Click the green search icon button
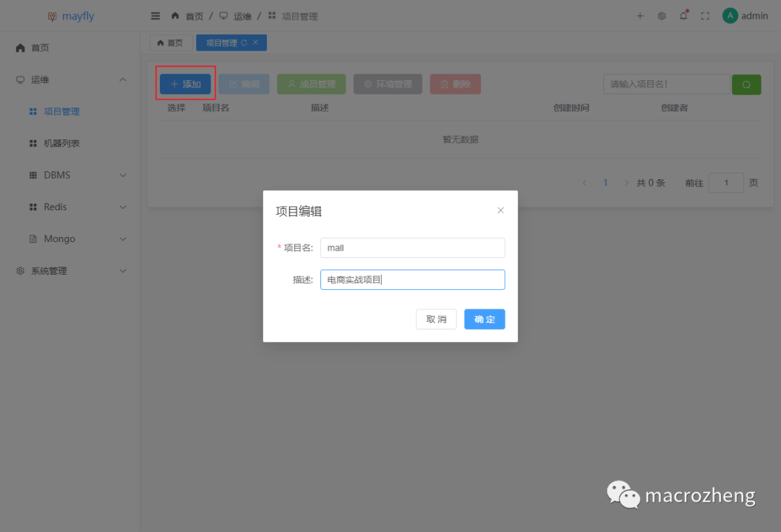Screen dimensions: 781x532 (746, 85)
